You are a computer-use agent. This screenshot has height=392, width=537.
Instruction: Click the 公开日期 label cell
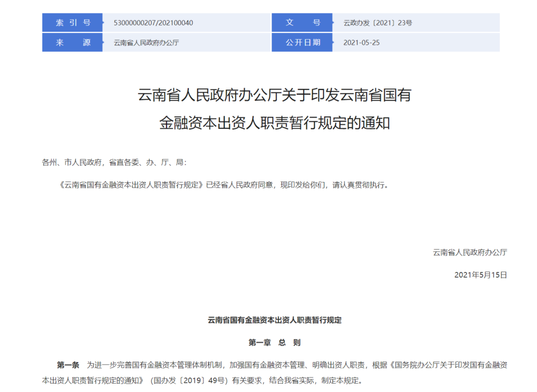302,42
